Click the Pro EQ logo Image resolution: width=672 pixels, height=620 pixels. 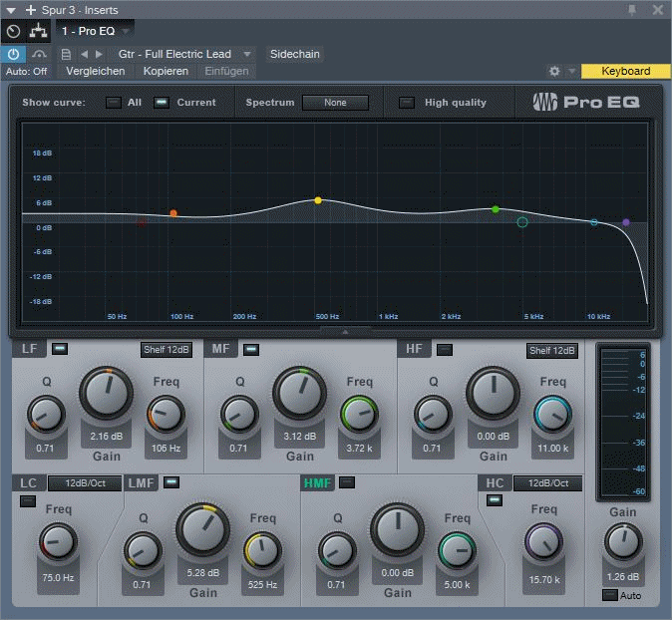(x=586, y=102)
